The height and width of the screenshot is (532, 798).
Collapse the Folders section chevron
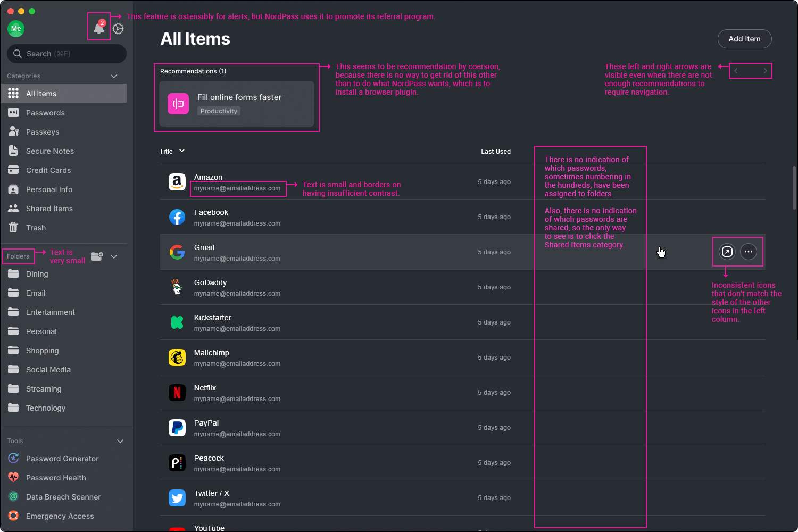(x=114, y=256)
